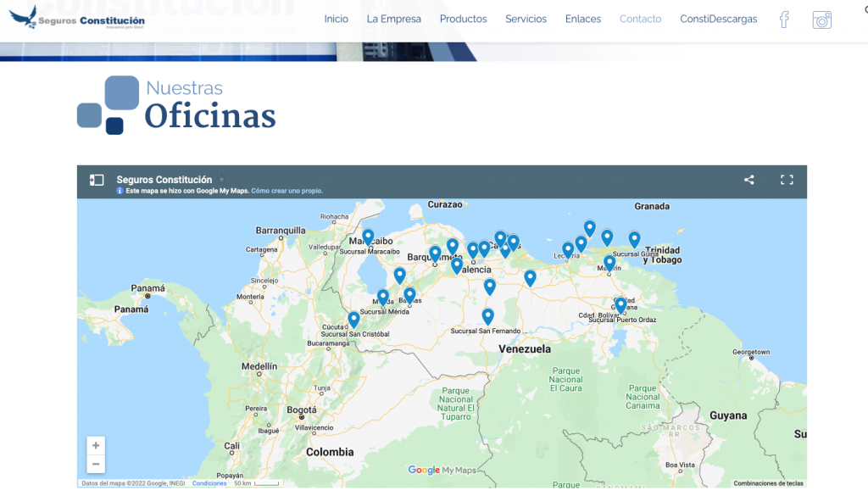Navigate to ConstiDescargas
868x496 pixels.
point(718,19)
